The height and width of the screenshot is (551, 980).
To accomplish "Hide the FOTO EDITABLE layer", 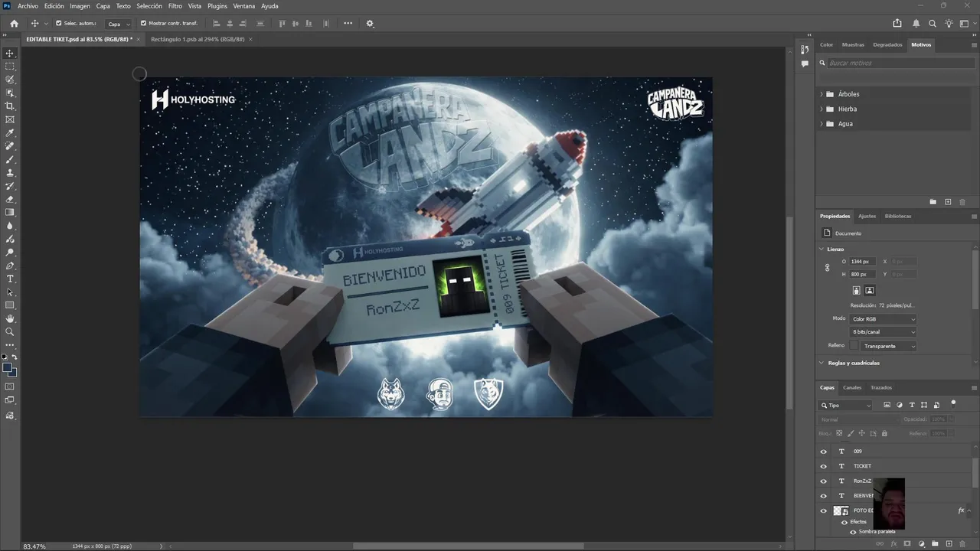I will [824, 511].
